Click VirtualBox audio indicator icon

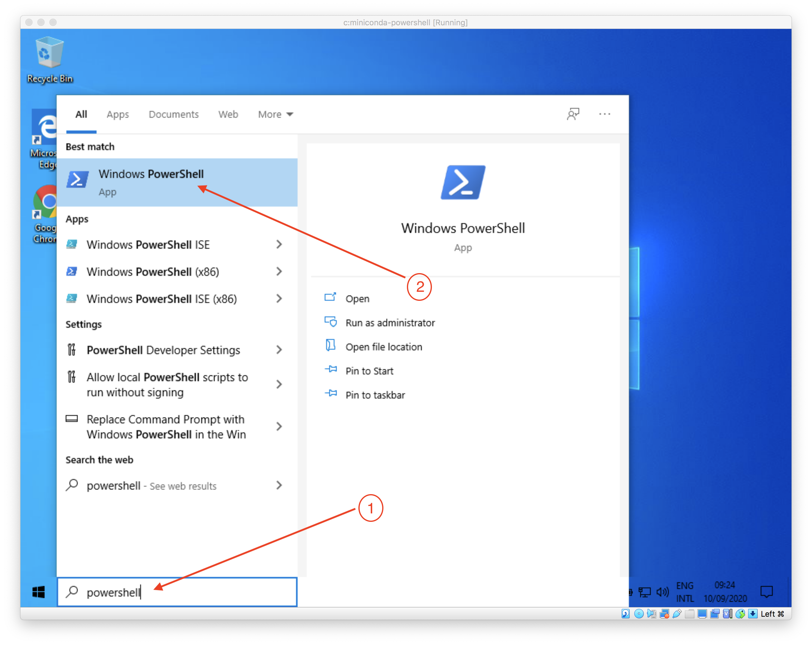pyautogui.click(x=652, y=614)
